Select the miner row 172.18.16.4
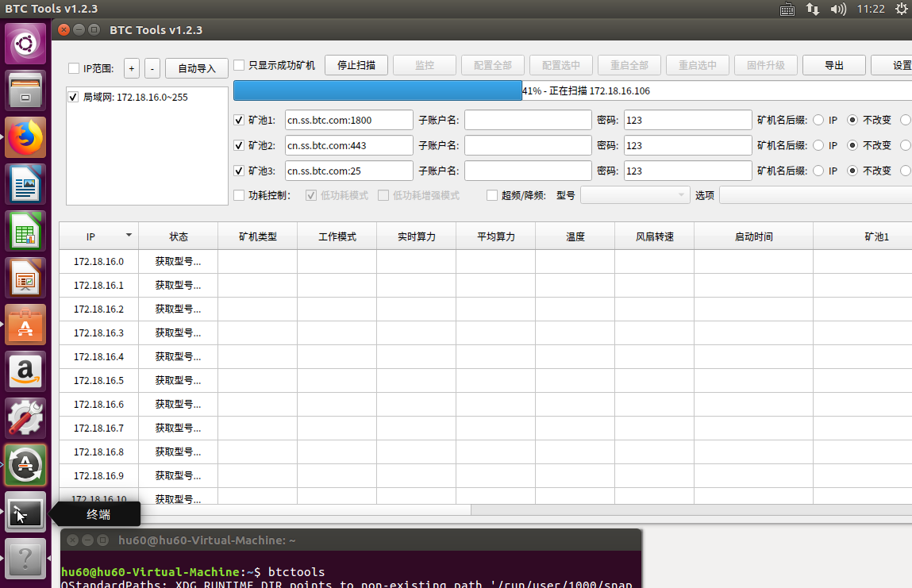 click(x=99, y=356)
